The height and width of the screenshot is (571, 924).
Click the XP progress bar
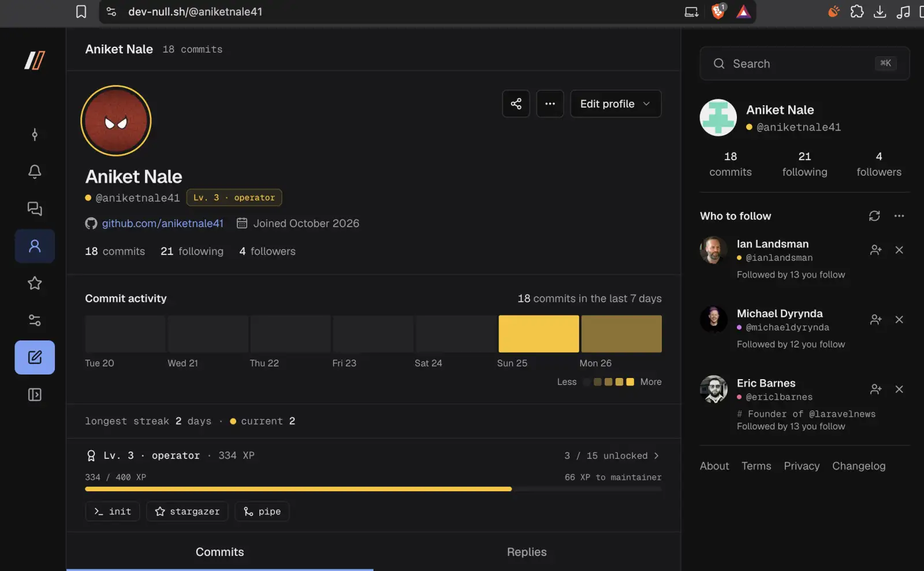point(373,489)
